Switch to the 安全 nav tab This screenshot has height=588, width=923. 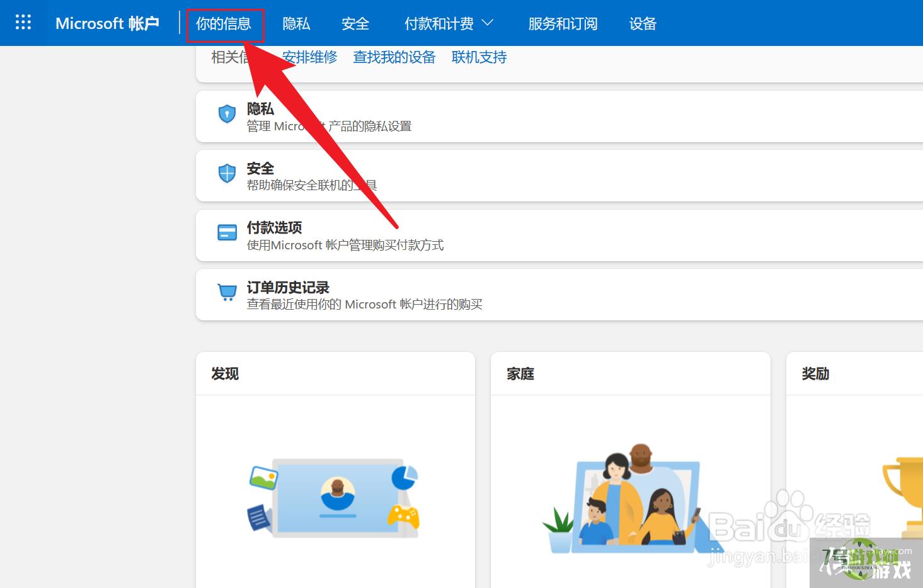[355, 24]
